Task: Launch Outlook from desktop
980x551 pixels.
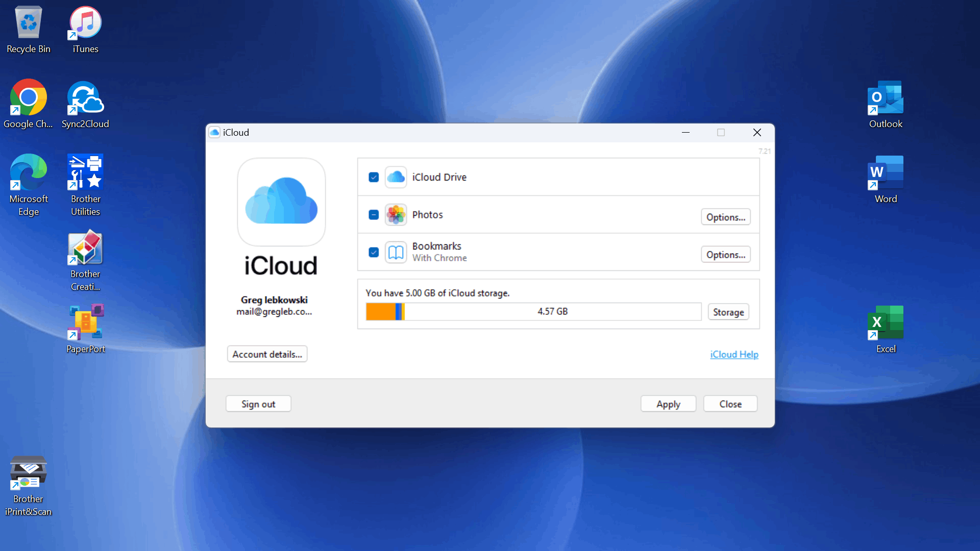Action: (886, 105)
